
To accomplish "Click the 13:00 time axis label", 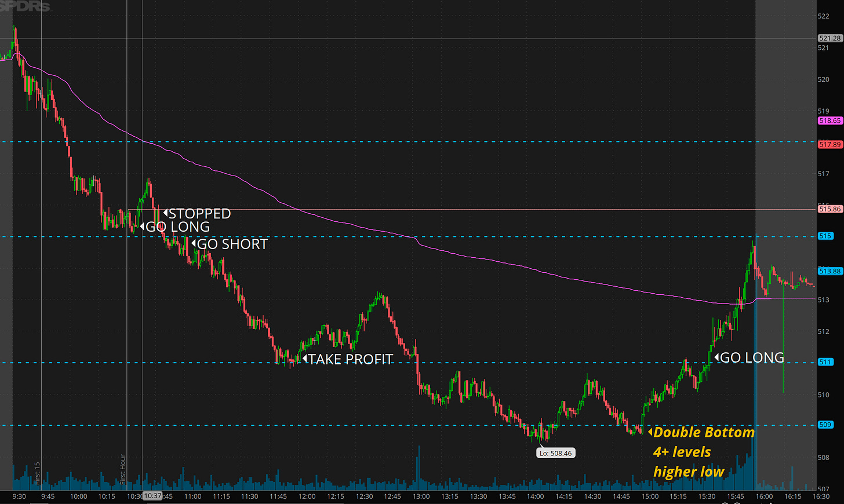I will pos(421,496).
